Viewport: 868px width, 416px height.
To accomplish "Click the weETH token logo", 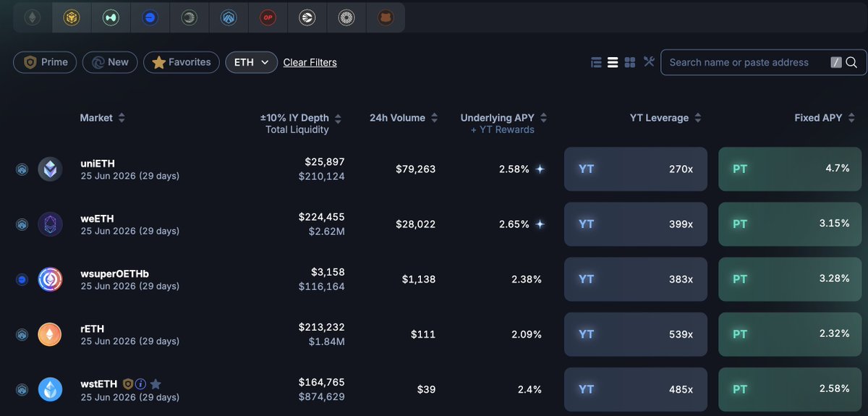I will click(x=50, y=224).
